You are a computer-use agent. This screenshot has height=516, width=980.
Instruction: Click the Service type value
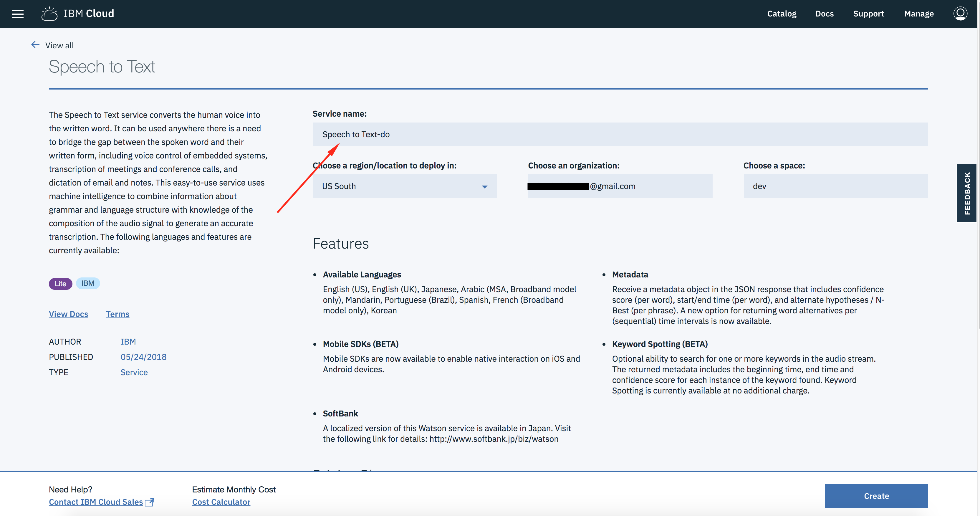tap(134, 372)
